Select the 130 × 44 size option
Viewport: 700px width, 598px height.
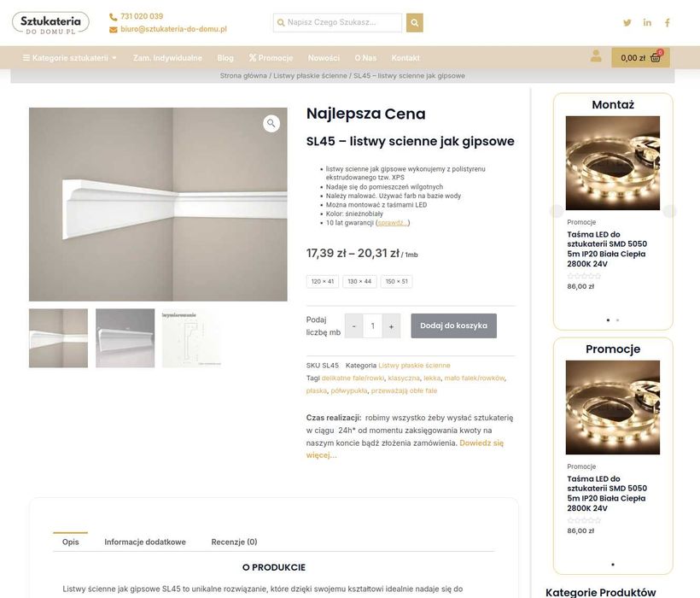pos(359,281)
